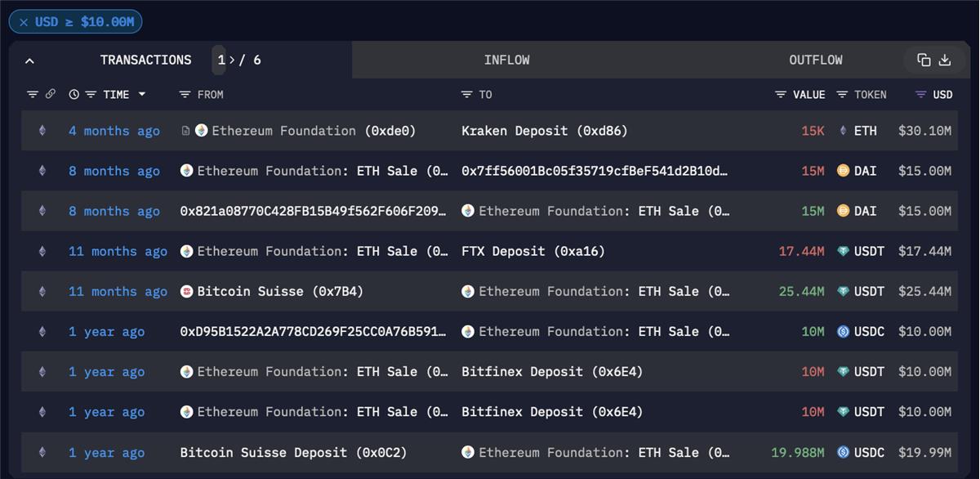Click the link icon in the column header
The height and width of the screenshot is (479, 980).
coord(50,95)
